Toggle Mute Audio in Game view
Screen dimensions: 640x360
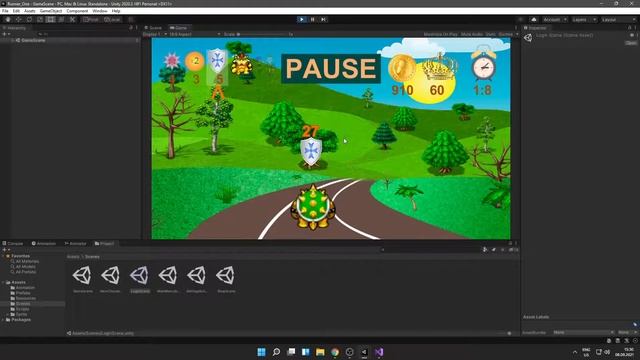click(x=472, y=34)
